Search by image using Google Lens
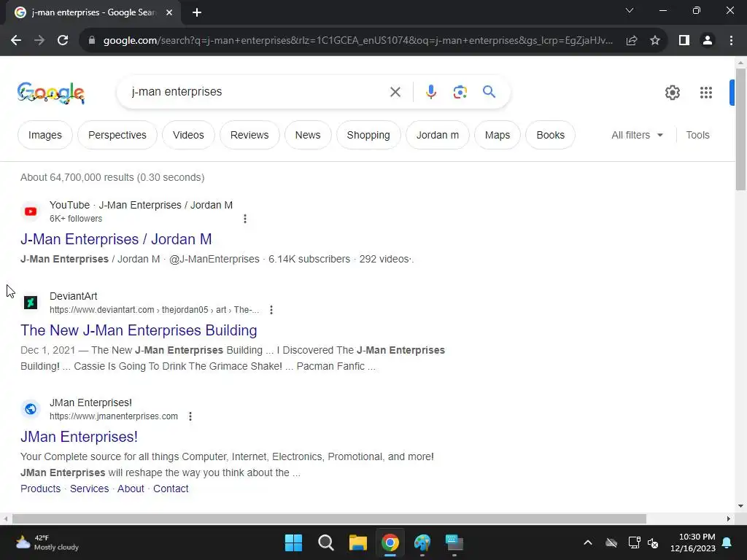 460,92
